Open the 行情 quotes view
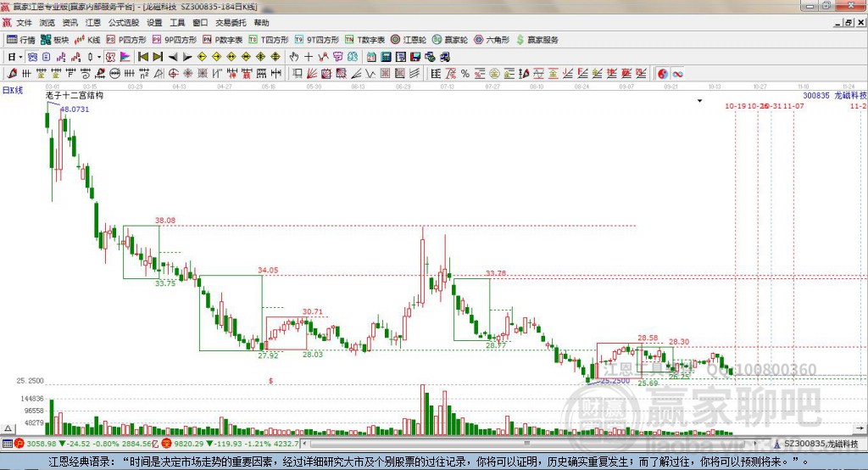The image size is (868, 470). click(x=21, y=40)
